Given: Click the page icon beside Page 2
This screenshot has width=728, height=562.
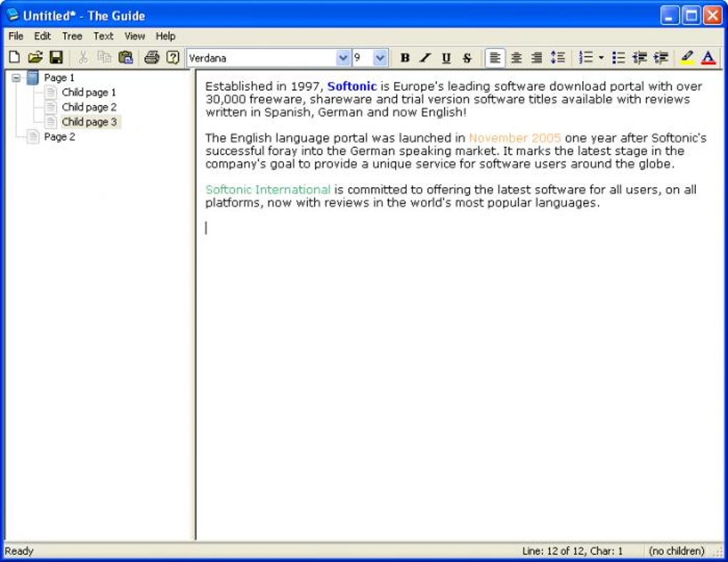Looking at the screenshot, I should click(33, 137).
